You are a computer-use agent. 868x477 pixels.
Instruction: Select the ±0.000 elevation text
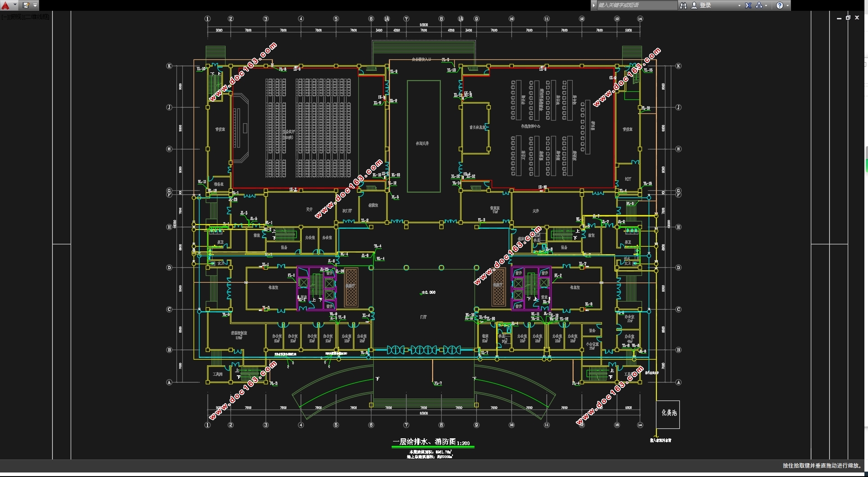[x=428, y=292]
